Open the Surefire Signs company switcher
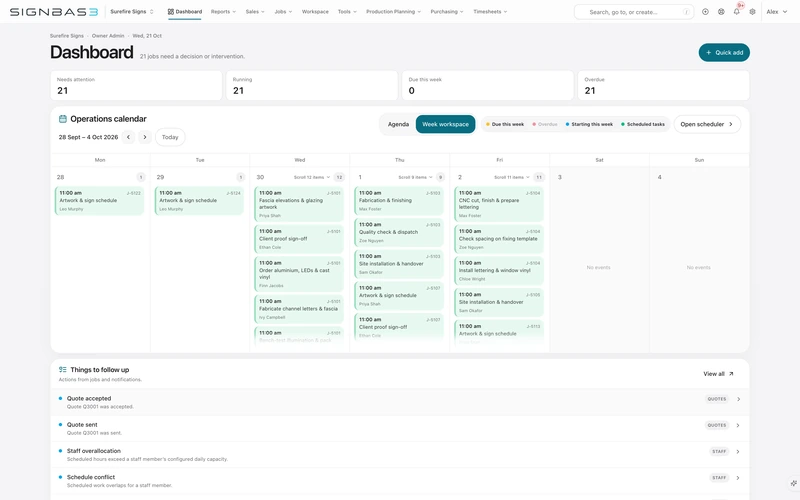The width and height of the screenshot is (800, 500). pos(132,12)
